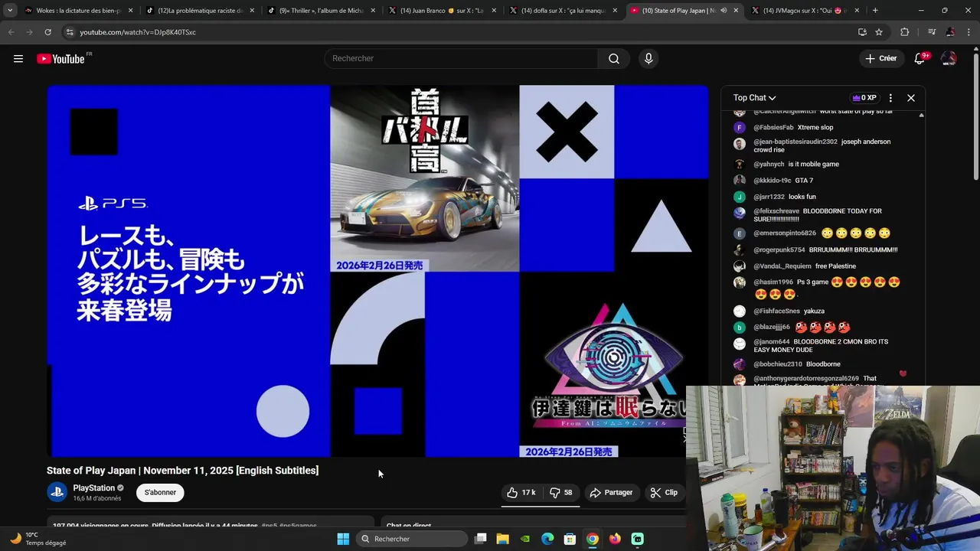
Task: Share video with Partager button
Action: coord(611,493)
